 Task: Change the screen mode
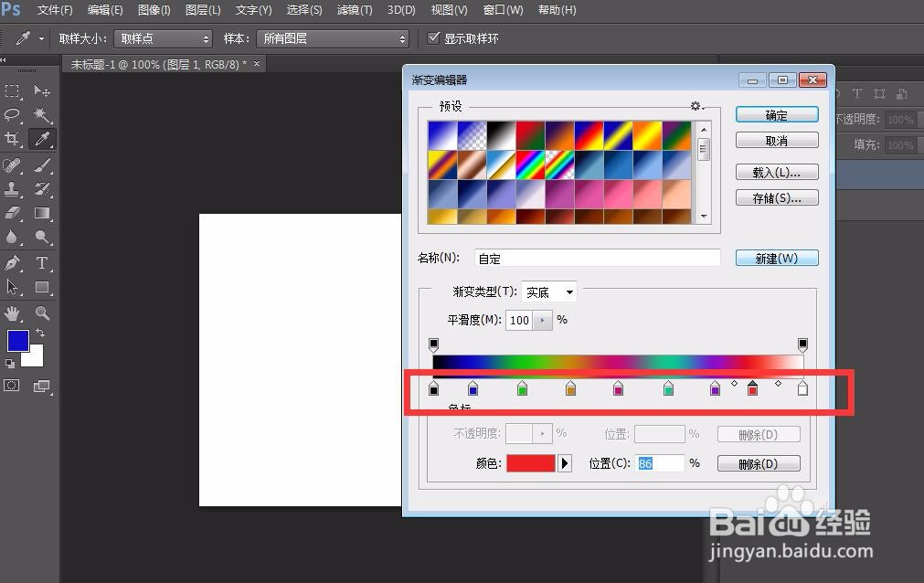pos(42,387)
